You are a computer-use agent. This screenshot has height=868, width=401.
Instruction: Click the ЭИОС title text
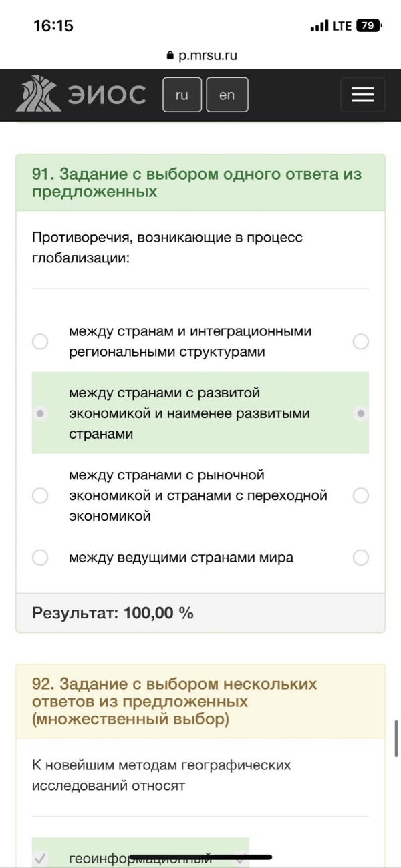point(107,95)
